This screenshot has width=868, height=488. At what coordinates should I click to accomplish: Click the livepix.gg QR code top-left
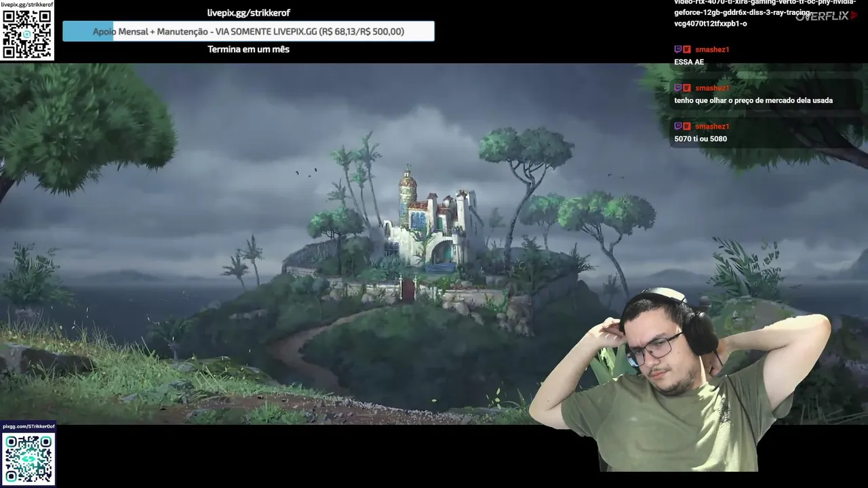27,34
